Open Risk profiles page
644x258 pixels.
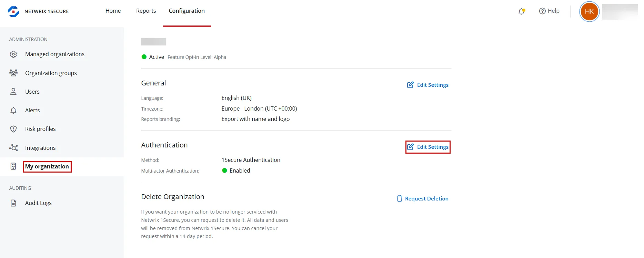(x=40, y=129)
